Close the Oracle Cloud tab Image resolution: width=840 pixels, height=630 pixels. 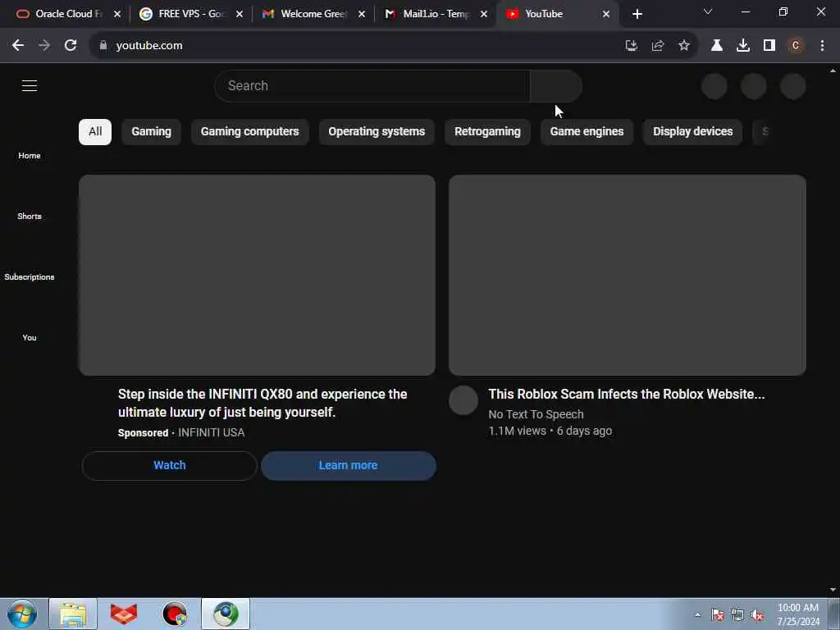pyautogui.click(x=117, y=14)
